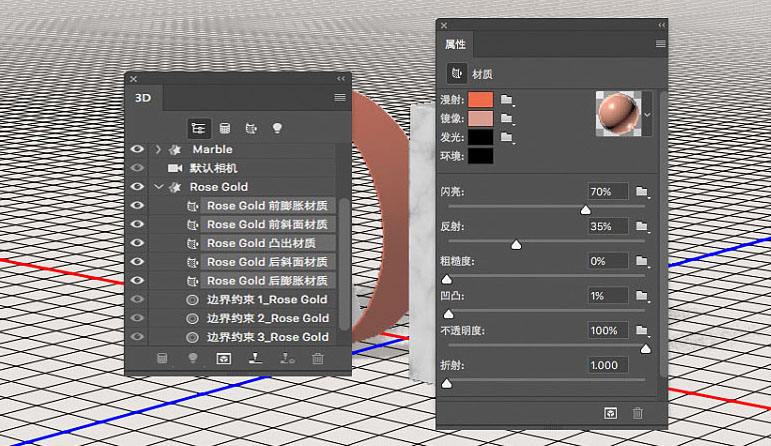
Task: Click render icon at 3D panel bottom
Action: click(224, 358)
